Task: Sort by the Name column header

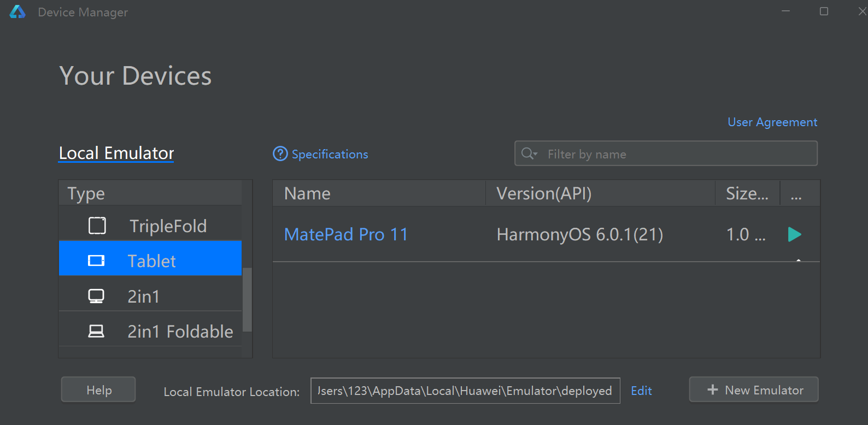Action: pyautogui.click(x=379, y=193)
